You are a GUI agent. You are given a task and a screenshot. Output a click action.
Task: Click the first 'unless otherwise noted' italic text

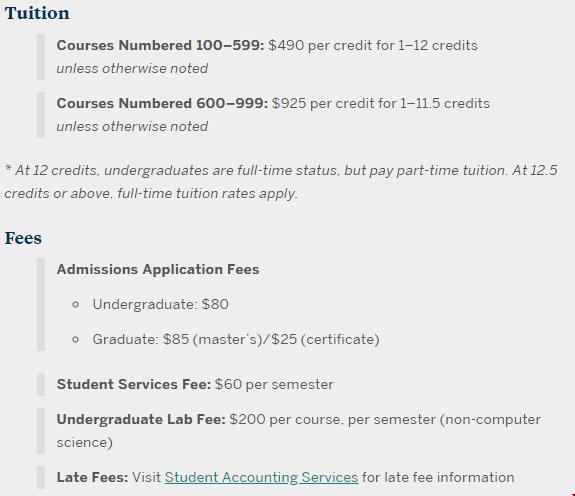tap(132, 69)
